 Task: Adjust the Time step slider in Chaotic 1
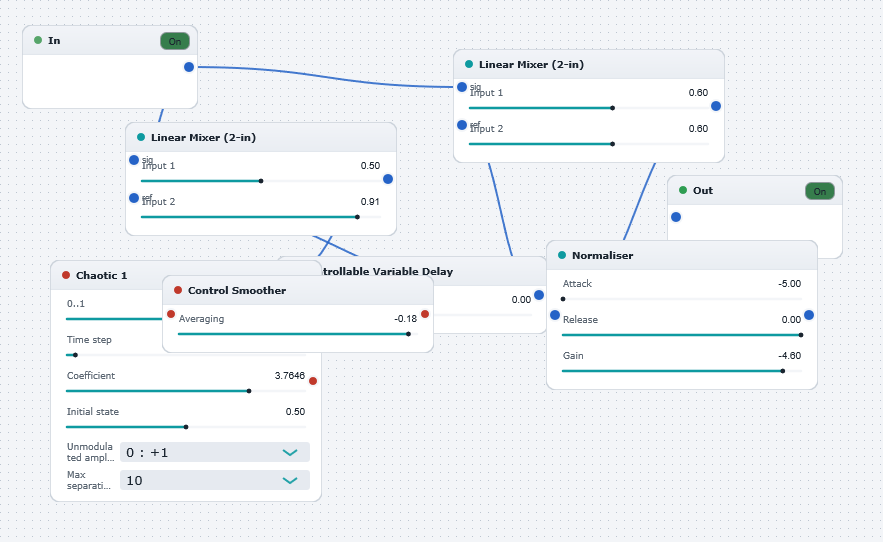[x=186, y=355]
